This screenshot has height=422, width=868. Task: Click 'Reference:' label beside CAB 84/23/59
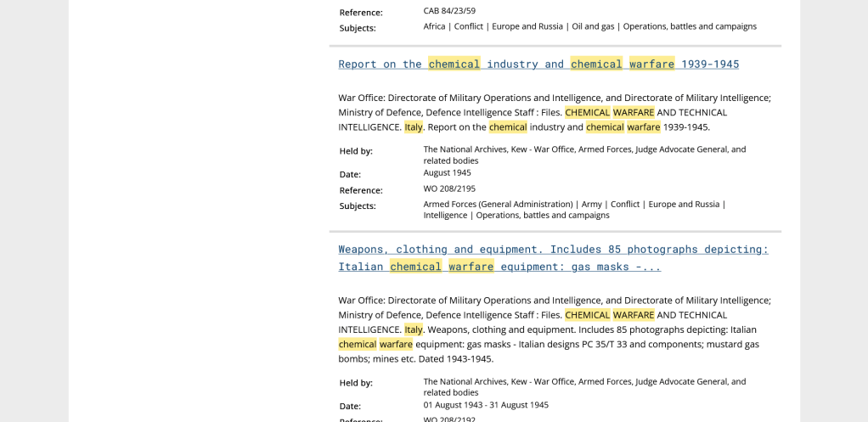[x=361, y=13]
